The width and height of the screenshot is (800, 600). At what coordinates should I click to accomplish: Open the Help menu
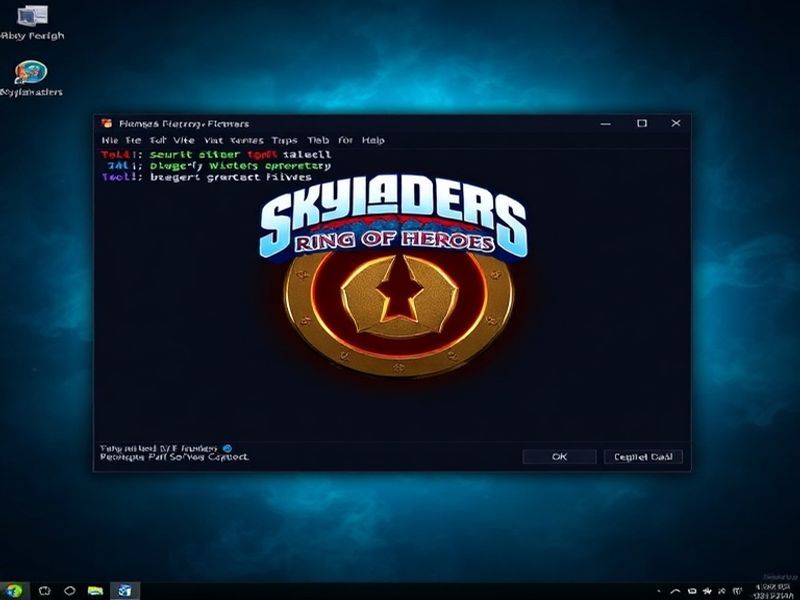coord(373,140)
